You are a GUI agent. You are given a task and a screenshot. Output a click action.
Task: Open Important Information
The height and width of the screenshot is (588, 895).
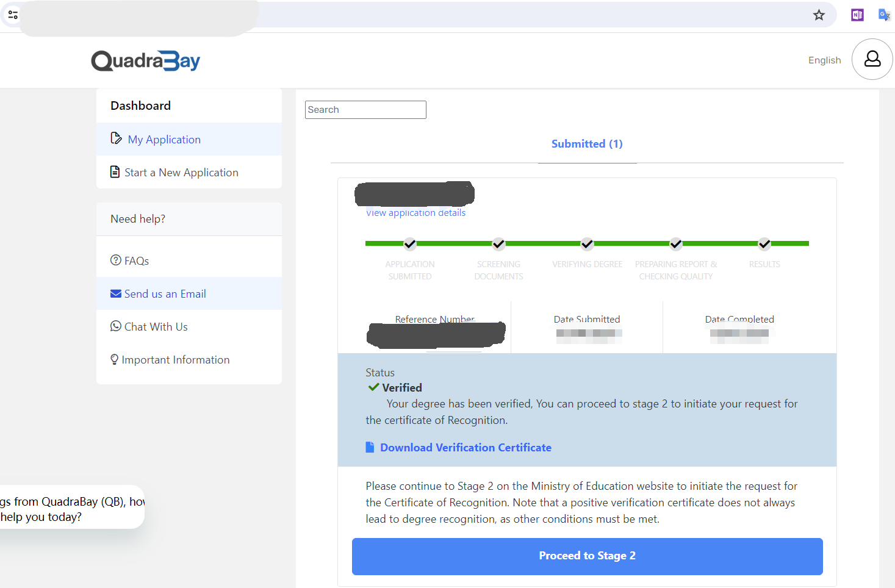pos(189,360)
